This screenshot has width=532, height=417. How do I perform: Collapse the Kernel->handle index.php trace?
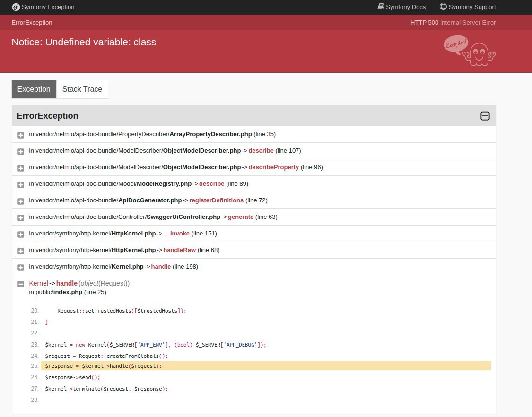[x=21, y=284]
